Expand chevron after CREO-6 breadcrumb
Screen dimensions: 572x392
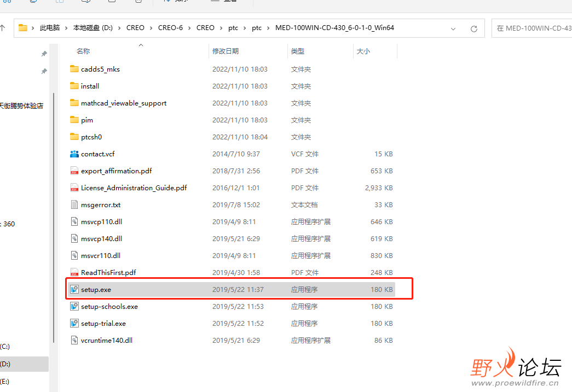pyautogui.click(x=189, y=28)
